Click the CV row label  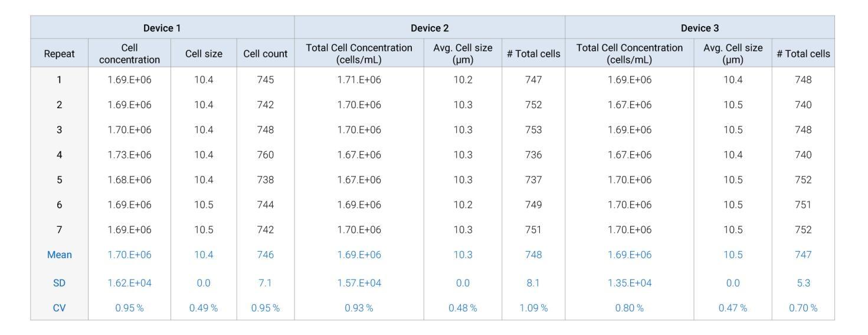pyautogui.click(x=59, y=307)
